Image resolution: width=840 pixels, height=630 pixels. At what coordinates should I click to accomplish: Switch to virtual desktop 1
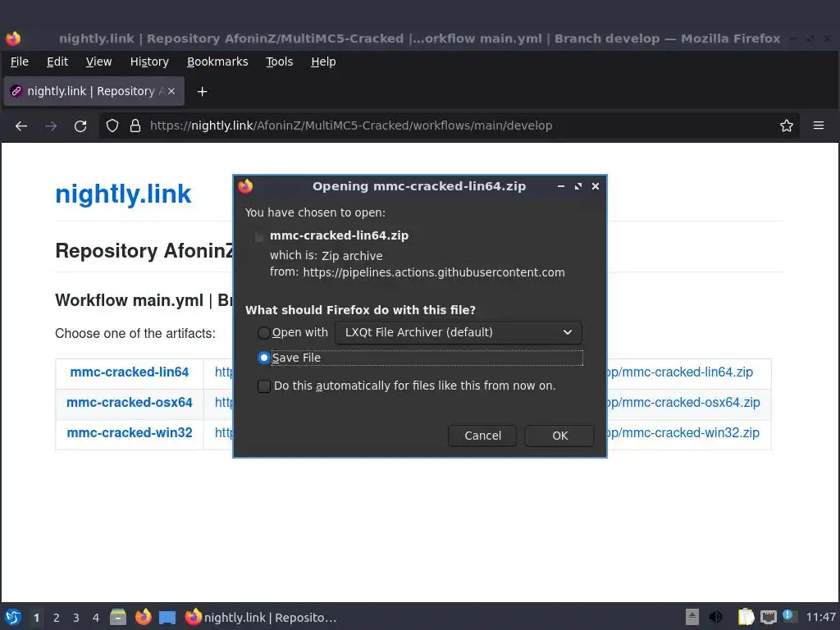[36, 618]
